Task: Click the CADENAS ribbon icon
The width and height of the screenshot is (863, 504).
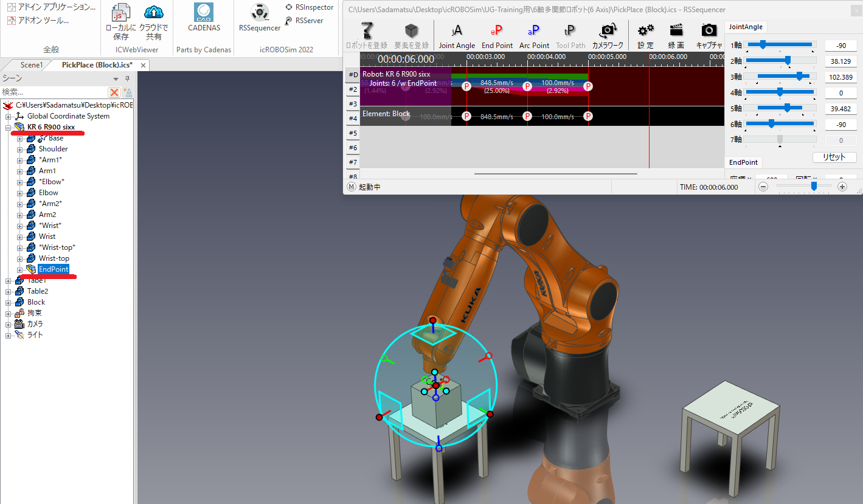Action: click(x=203, y=13)
